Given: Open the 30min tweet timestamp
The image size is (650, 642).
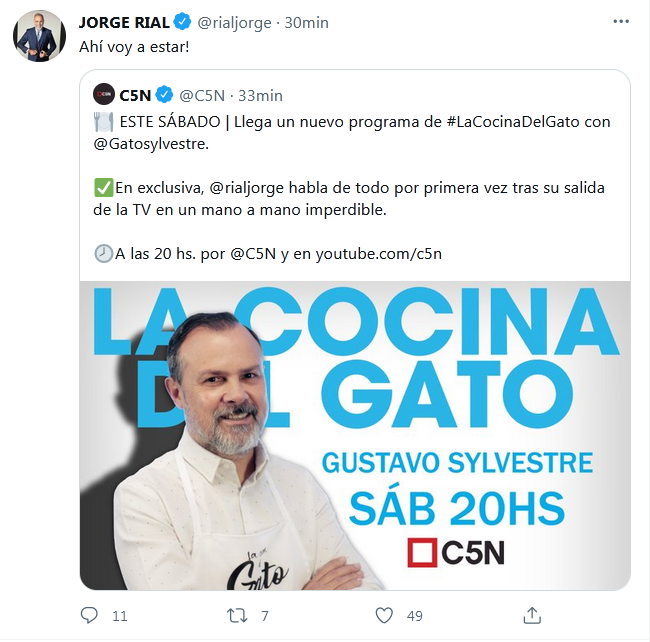Looking at the screenshot, I should 306,23.
